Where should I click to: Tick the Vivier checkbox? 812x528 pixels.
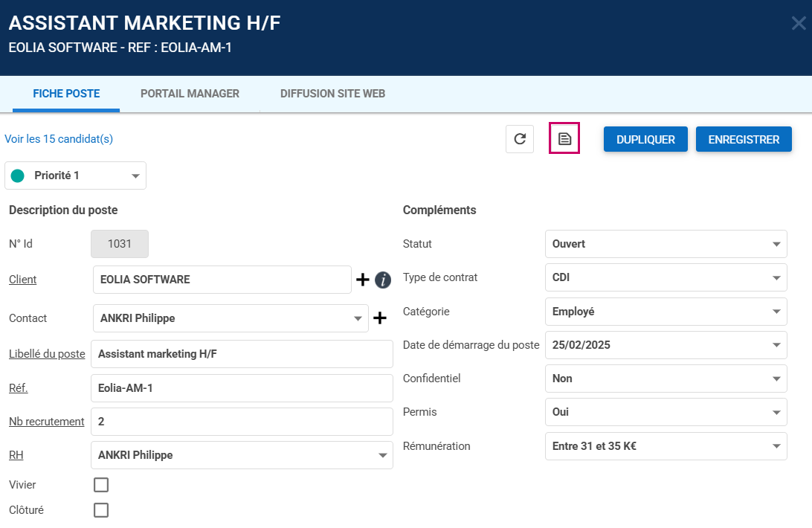101,485
